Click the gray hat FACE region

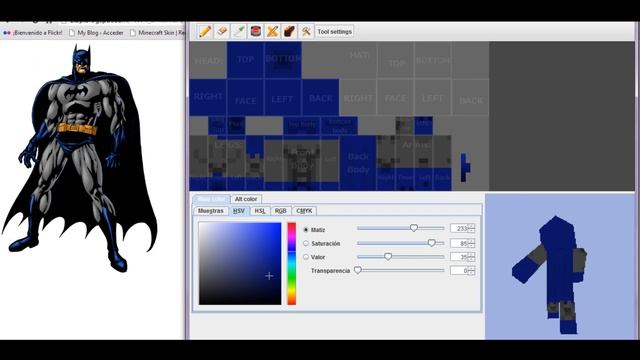396,97
